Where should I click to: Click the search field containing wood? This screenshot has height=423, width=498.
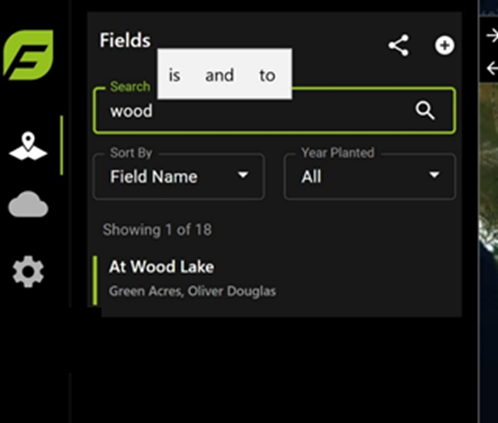tap(274, 111)
